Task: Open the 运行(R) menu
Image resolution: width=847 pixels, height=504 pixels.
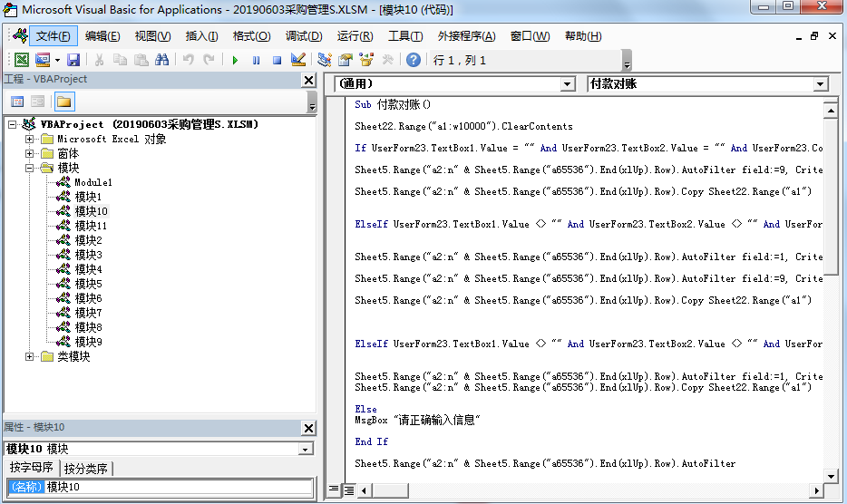Action: (355, 36)
